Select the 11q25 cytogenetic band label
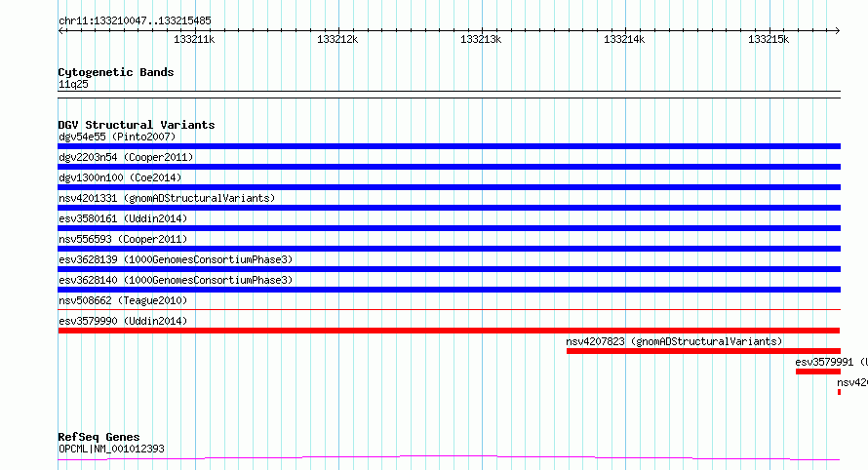 pyautogui.click(x=73, y=84)
